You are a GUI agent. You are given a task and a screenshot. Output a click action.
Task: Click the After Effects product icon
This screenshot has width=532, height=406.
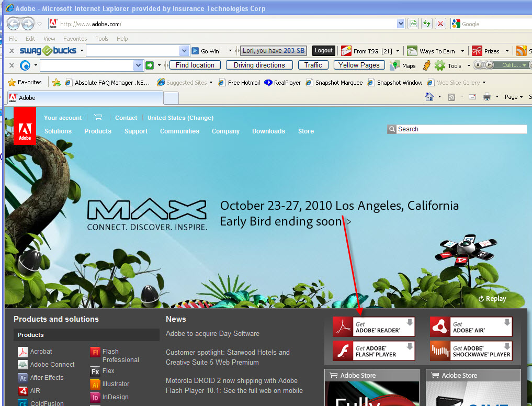point(22,378)
